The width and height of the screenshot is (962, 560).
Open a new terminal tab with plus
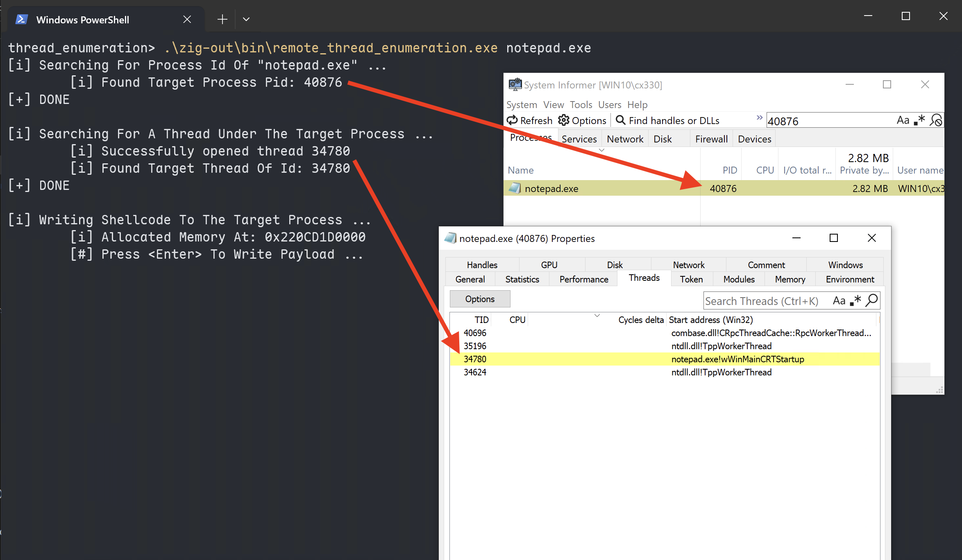tap(222, 19)
